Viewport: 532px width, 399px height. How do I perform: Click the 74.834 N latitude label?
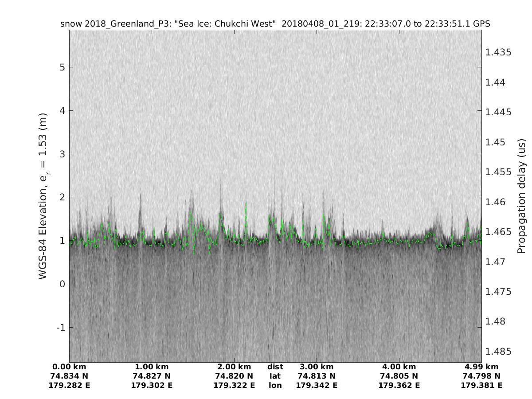(69, 376)
